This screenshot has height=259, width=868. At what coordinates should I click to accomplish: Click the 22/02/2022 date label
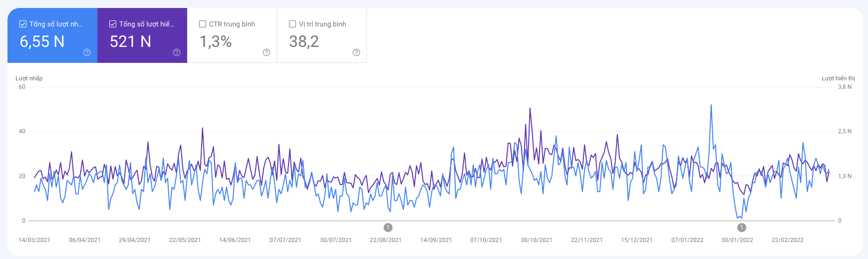(787, 240)
